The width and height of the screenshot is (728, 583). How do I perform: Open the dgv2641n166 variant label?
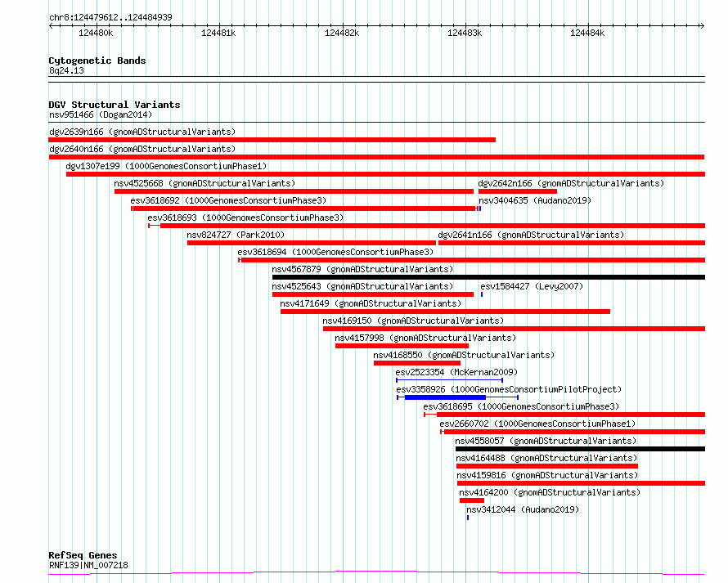[x=531, y=235]
